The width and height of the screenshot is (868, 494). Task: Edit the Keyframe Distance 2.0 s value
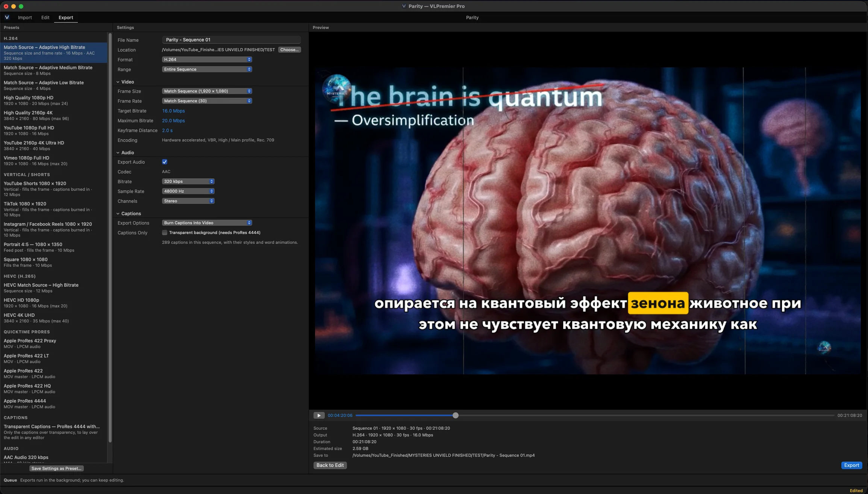167,130
